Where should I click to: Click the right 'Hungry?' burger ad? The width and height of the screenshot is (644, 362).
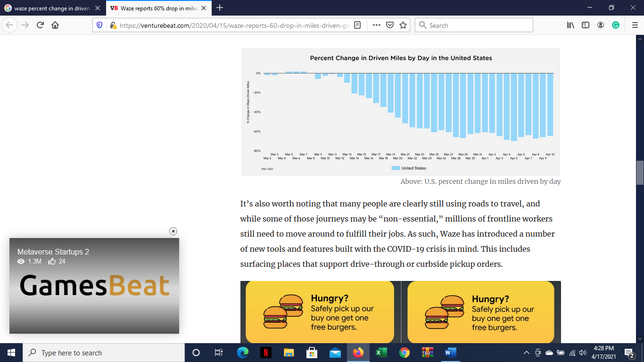pos(481,312)
